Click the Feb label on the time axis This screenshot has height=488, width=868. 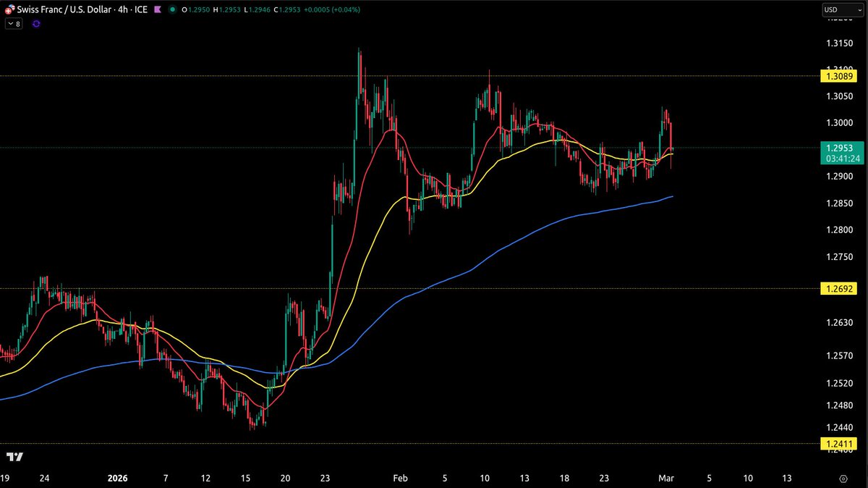(x=401, y=478)
